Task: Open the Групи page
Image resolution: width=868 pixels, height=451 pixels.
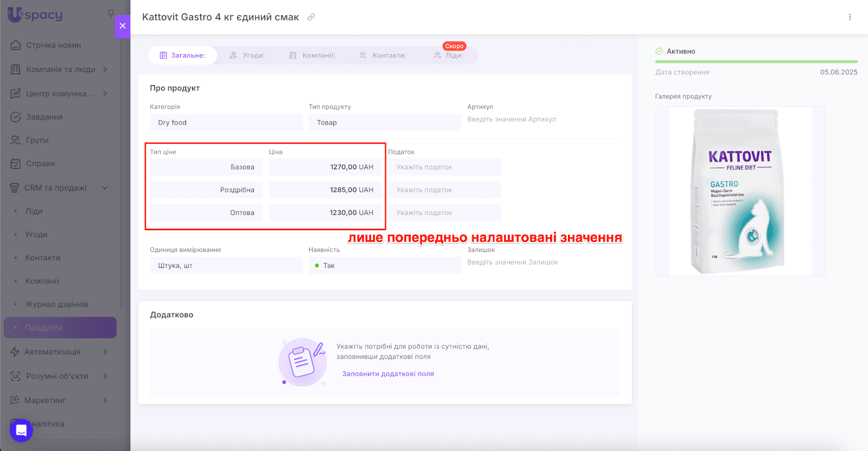Action: [x=37, y=140]
